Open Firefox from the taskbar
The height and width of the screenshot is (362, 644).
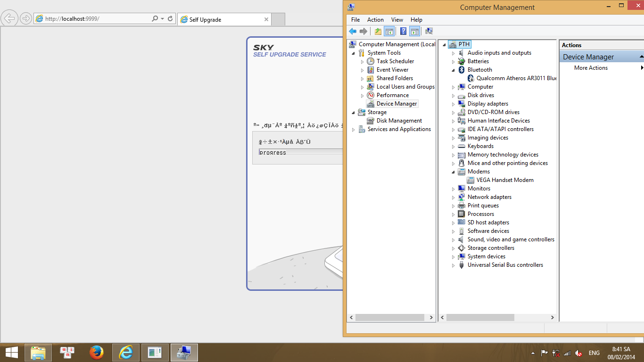tap(97, 352)
